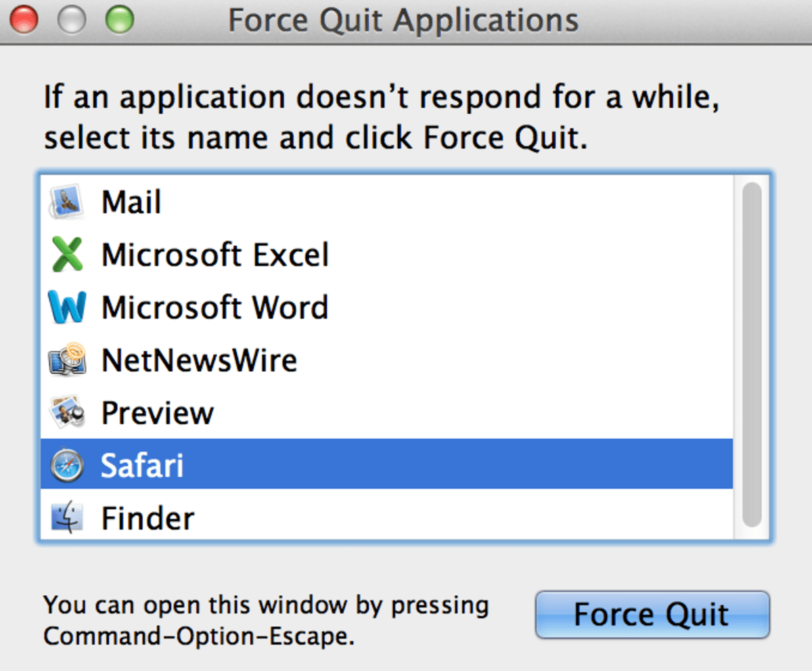Image resolution: width=812 pixels, height=671 pixels.
Task: Click the Mail application icon
Action: pos(68,201)
